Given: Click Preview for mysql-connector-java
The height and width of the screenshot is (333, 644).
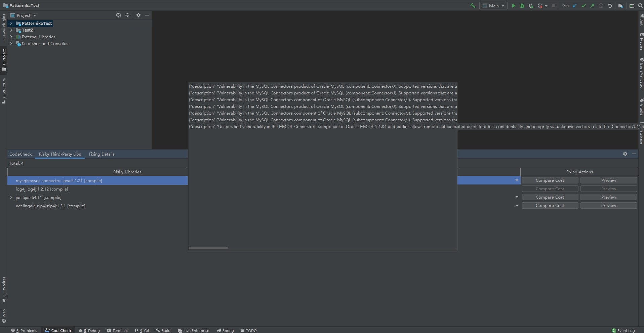Looking at the screenshot, I should coord(609,180).
